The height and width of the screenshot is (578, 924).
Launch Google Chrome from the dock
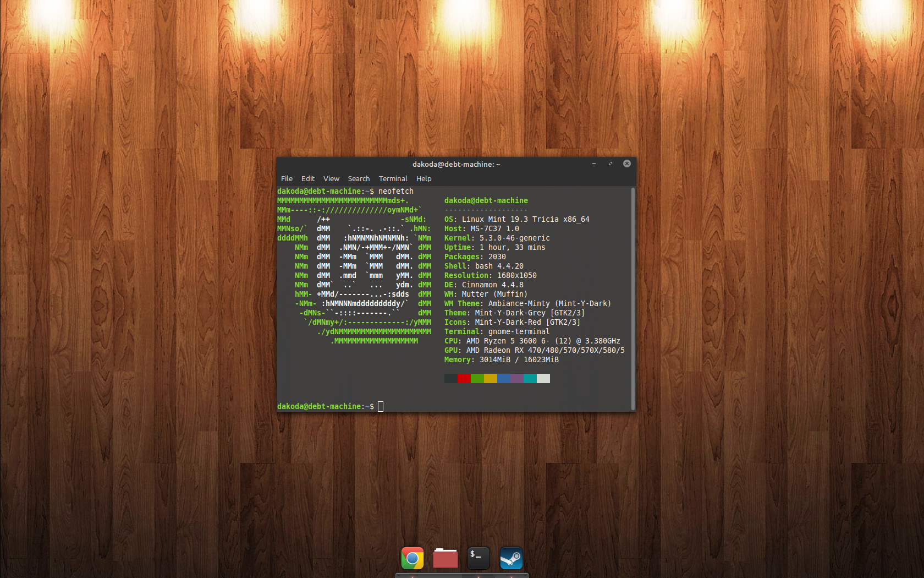click(x=411, y=558)
